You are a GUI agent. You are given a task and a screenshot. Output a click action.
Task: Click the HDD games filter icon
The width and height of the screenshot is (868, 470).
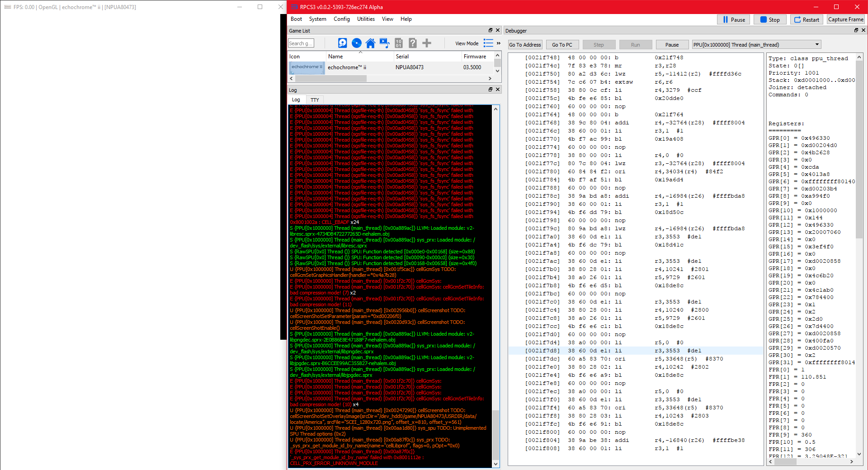point(342,43)
